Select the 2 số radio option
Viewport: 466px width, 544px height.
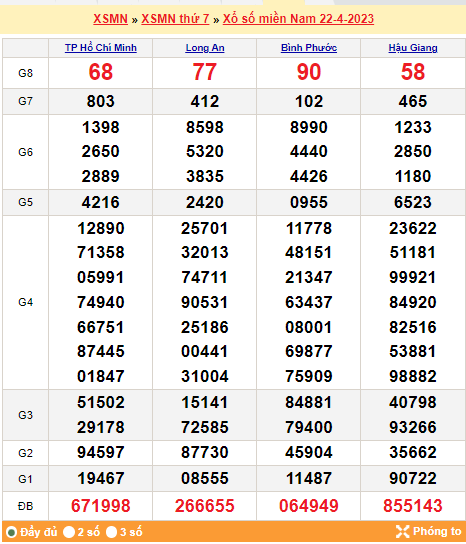pos(69,532)
